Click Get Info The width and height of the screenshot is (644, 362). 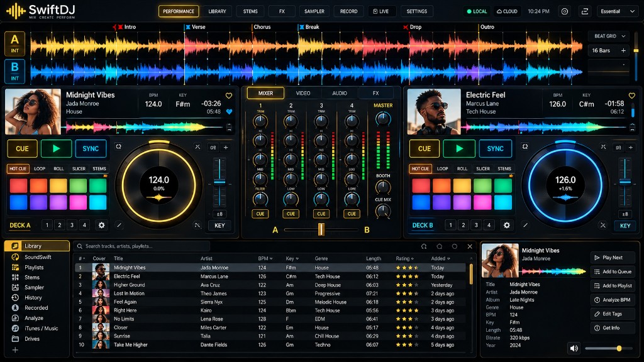pyautogui.click(x=613, y=328)
